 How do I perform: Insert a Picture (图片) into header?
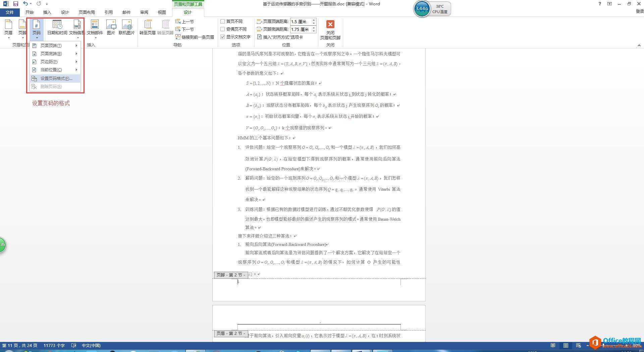coord(111,28)
